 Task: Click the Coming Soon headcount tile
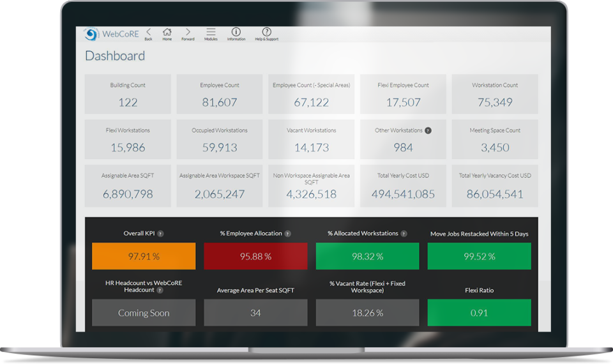(144, 313)
